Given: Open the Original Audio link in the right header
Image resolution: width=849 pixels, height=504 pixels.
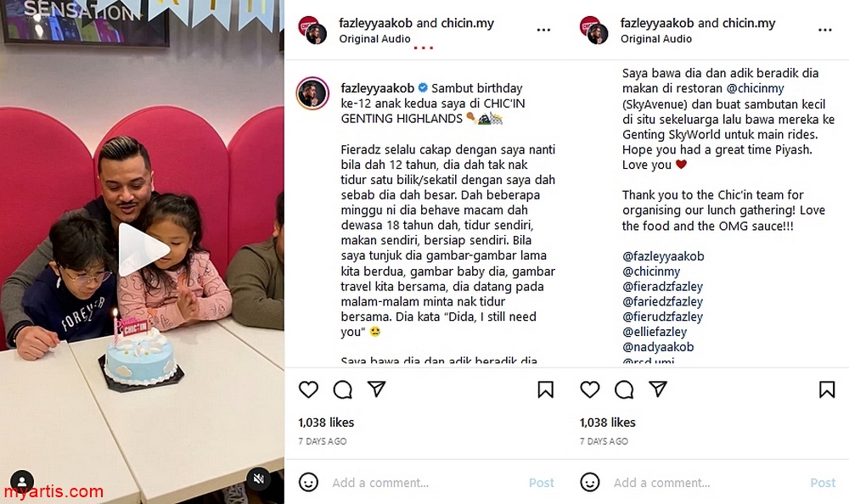Looking at the screenshot, I should [656, 39].
